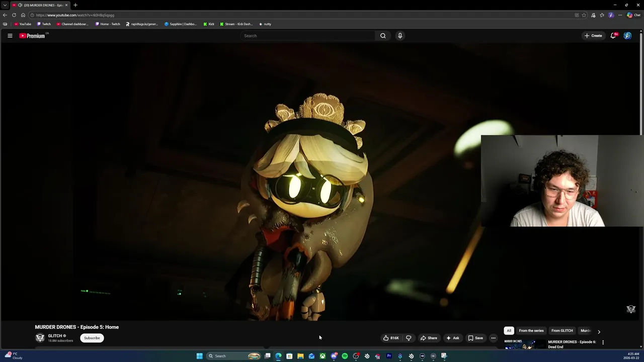Image resolution: width=644 pixels, height=362 pixels.
Task: Like the video with 816K likes
Action: coord(391,338)
